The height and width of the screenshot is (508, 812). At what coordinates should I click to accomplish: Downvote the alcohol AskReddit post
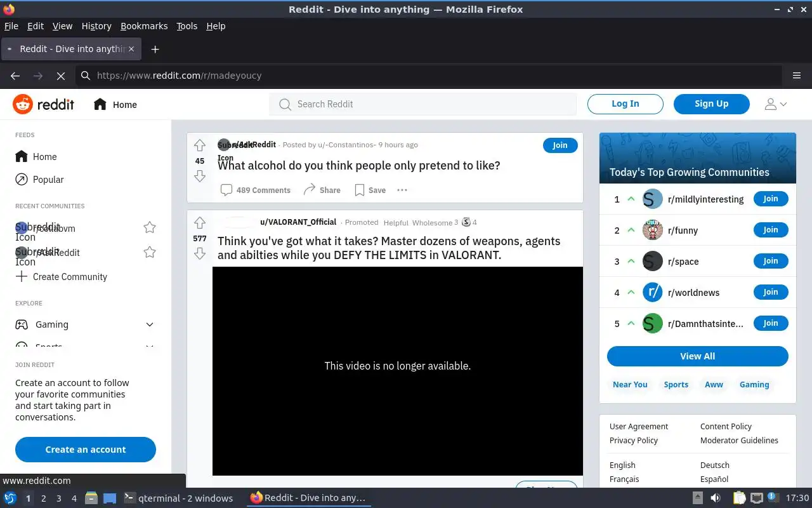(x=200, y=176)
